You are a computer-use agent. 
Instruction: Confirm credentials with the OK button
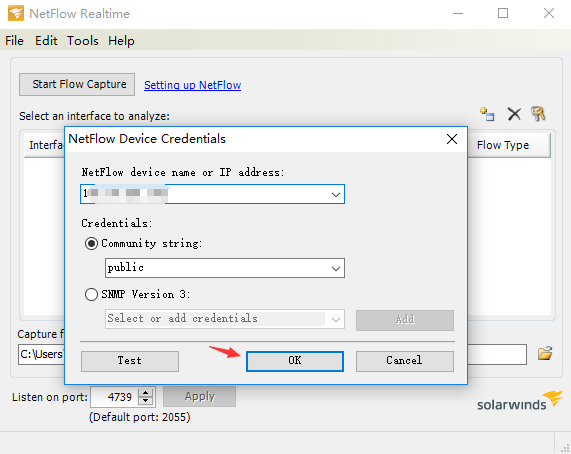click(295, 361)
